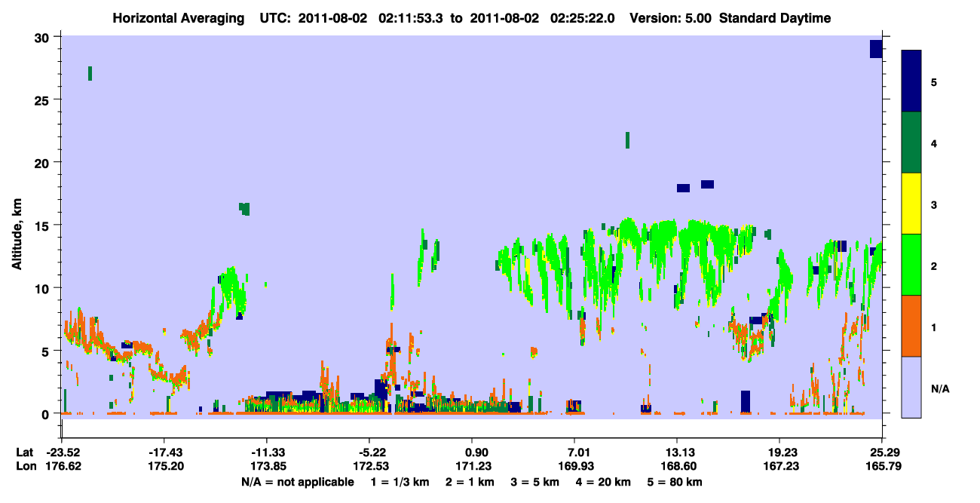Screen dimensions: 980x503
Task: Click the colorbar label '2'
Action: (x=933, y=265)
